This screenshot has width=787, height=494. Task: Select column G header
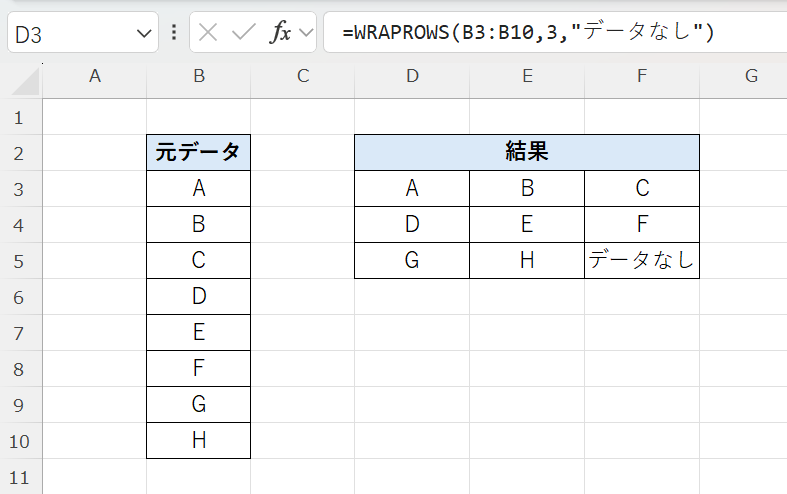[750, 76]
